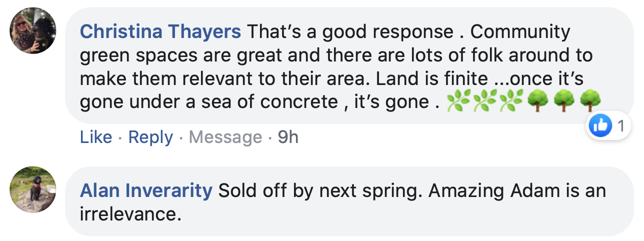Click the last tree emoji in the comment

click(x=590, y=102)
